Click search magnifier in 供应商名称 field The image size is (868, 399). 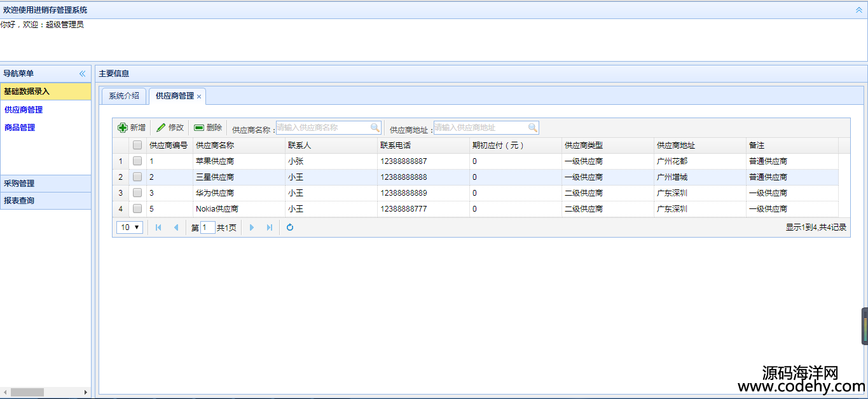pyautogui.click(x=375, y=128)
